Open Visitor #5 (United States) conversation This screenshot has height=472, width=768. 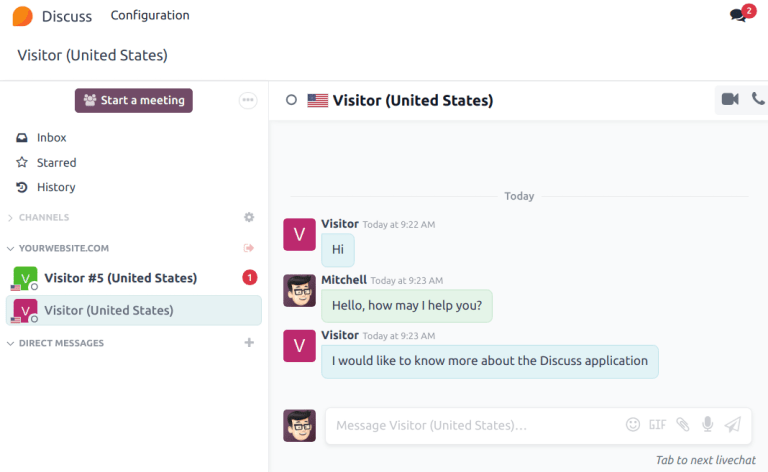coord(120,278)
